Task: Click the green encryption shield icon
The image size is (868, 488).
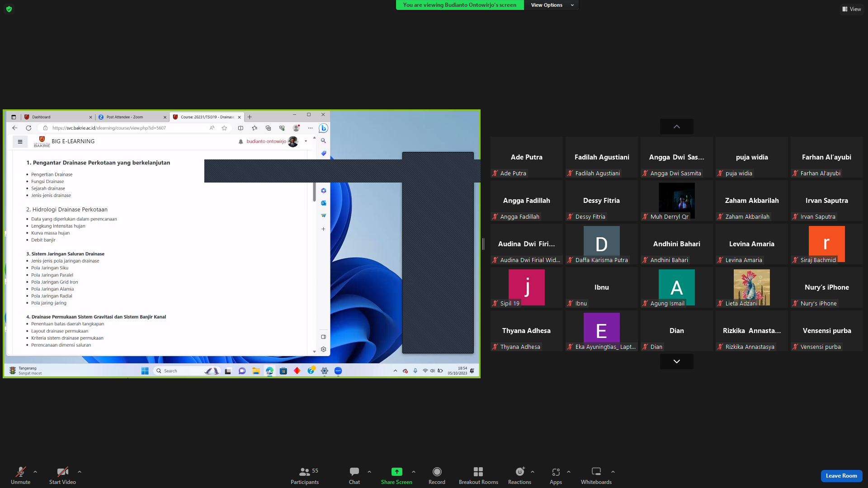Action: [x=9, y=9]
